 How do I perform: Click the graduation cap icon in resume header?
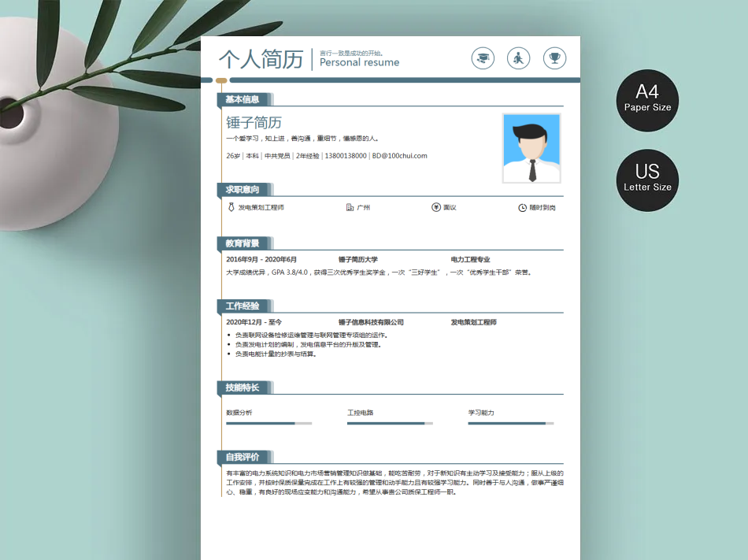click(x=483, y=58)
